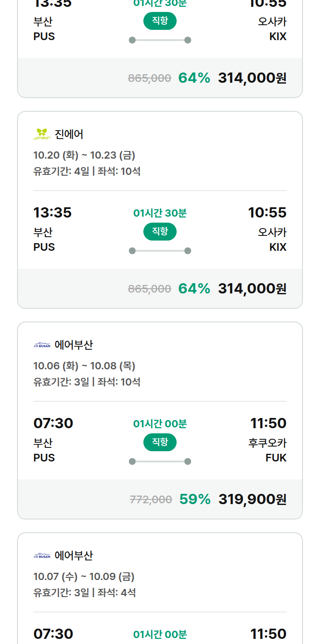Select the 319,900원 price on Fukuoka flight
This screenshot has width=320, height=644.
(x=253, y=499)
